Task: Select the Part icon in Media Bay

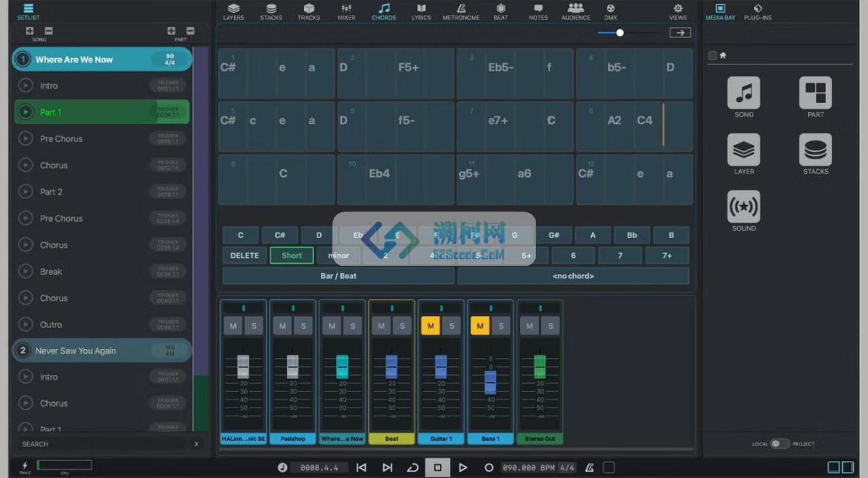Action: click(x=815, y=93)
